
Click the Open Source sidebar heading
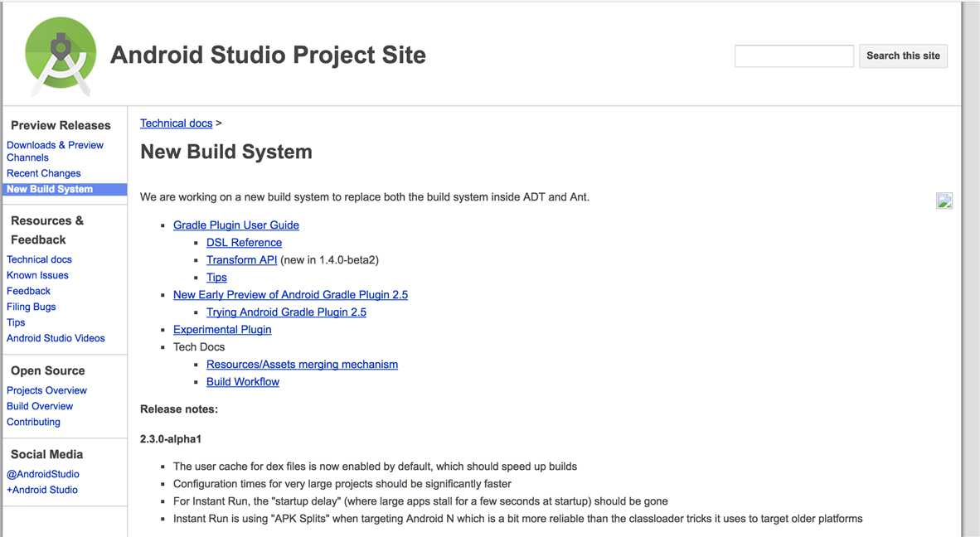(x=47, y=371)
